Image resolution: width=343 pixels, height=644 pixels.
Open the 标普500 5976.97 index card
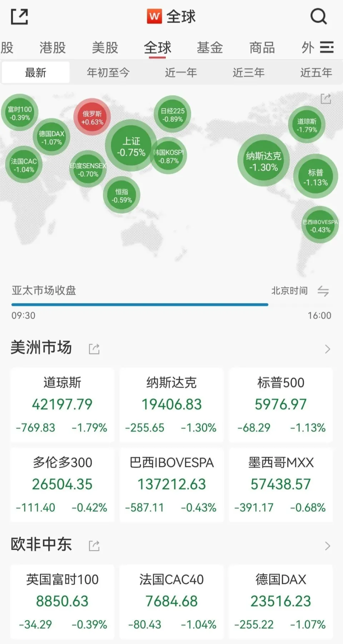(281, 405)
